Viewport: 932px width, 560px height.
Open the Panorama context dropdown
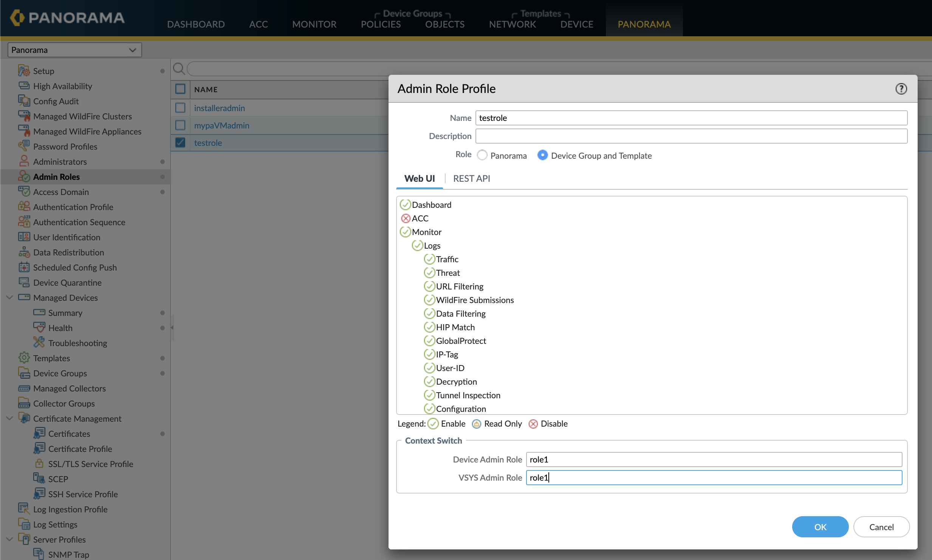[x=74, y=50]
